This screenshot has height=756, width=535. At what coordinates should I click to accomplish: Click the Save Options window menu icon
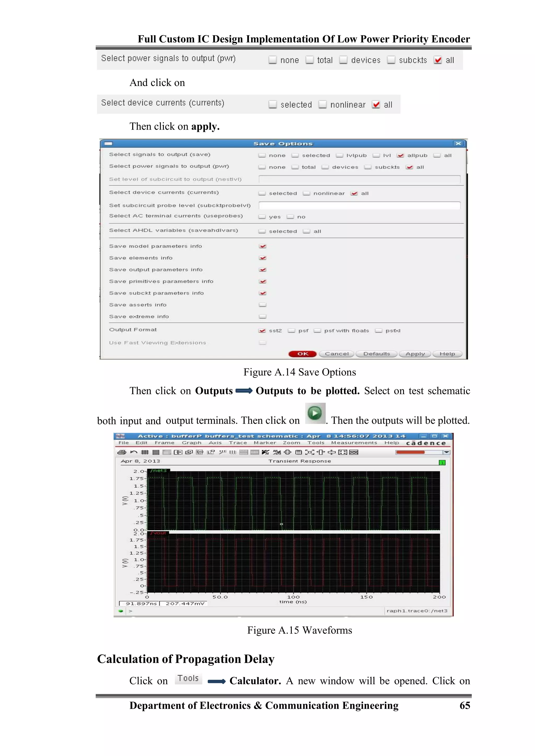(108, 144)
